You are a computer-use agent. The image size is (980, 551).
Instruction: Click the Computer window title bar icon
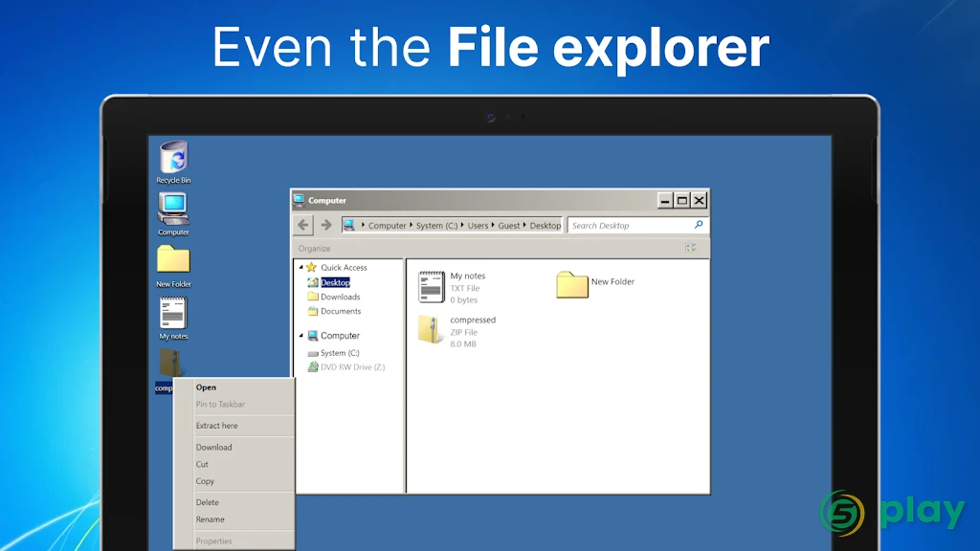[299, 200]
